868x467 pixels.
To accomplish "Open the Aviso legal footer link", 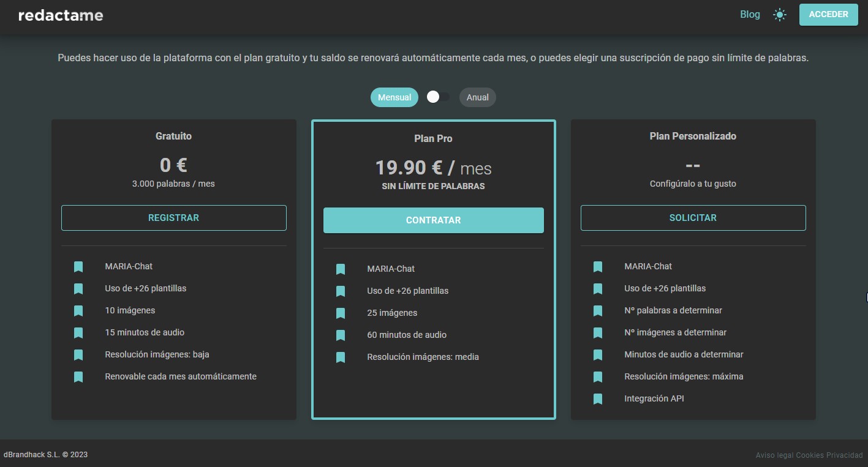I will pyautogui.click(x=774, y=455).
